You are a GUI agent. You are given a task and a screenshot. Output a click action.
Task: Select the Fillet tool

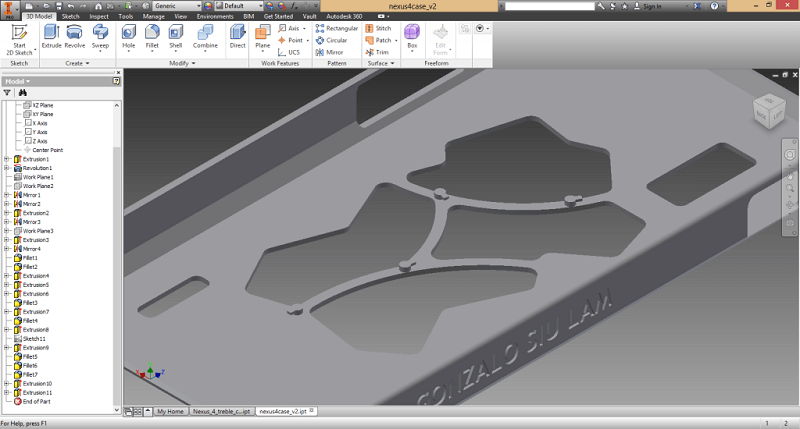click(152, 38)
